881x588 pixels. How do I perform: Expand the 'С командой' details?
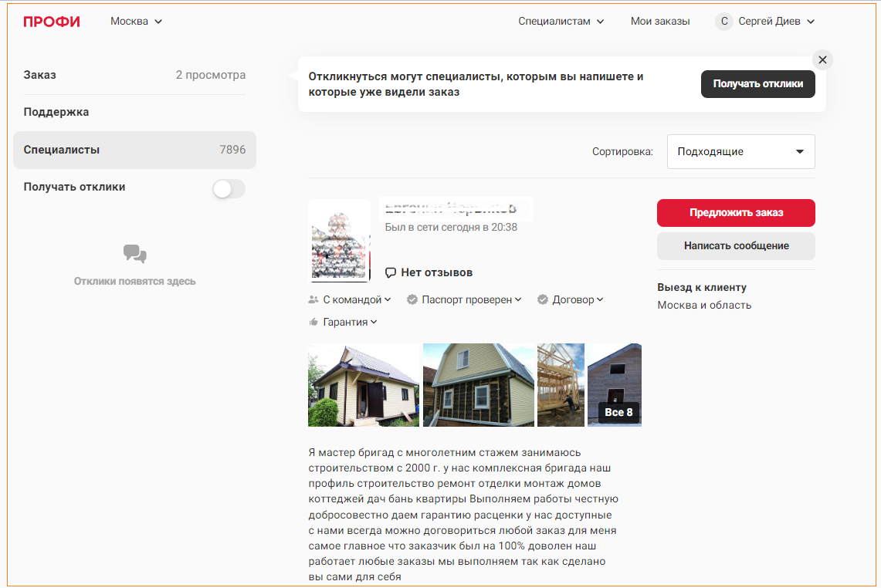pos(357,300)
